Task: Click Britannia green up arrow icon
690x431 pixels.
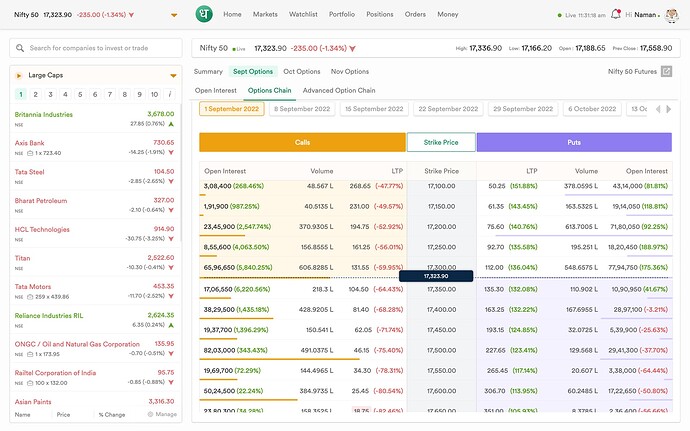Action: [171, 124]
